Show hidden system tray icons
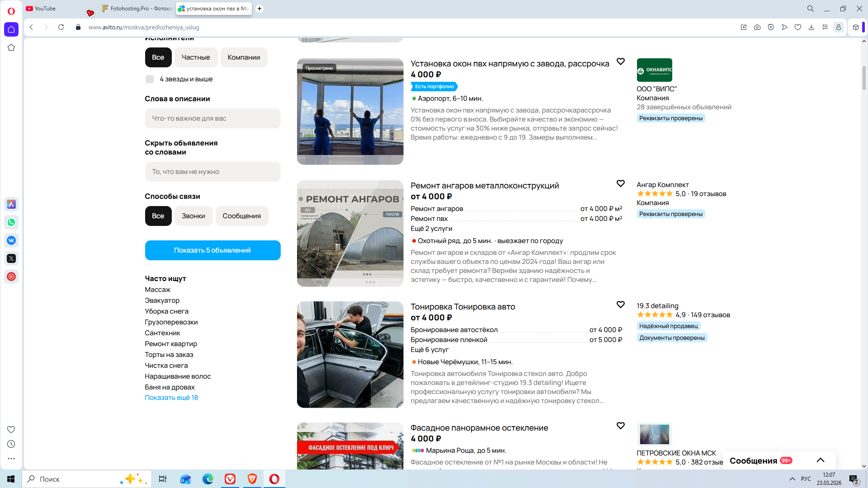The width and height of the screenshot is (868, 488). (x=793, y=479)
